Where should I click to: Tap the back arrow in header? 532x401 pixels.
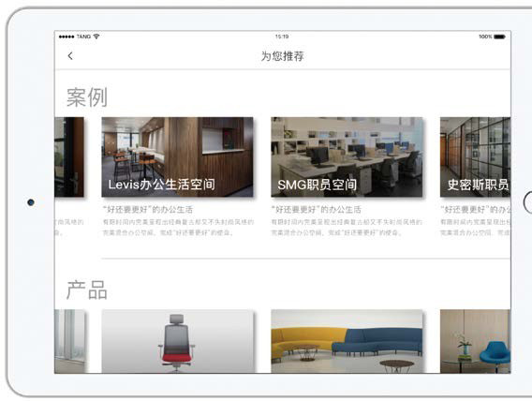(x=70, y=56)
